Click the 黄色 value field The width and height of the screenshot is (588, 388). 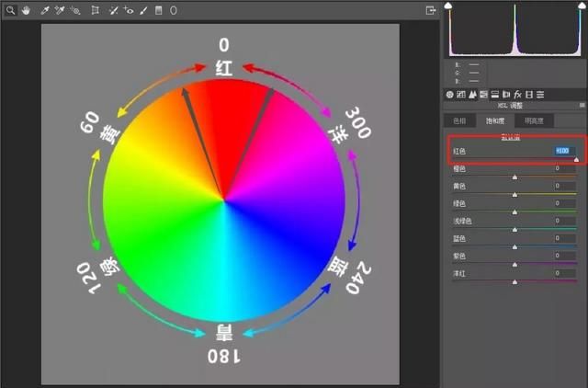click(565, 186)
